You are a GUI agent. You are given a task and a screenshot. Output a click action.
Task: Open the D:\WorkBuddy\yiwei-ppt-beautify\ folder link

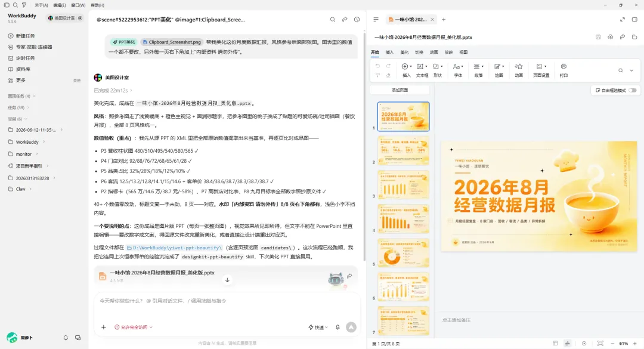[x=175, y=248]
